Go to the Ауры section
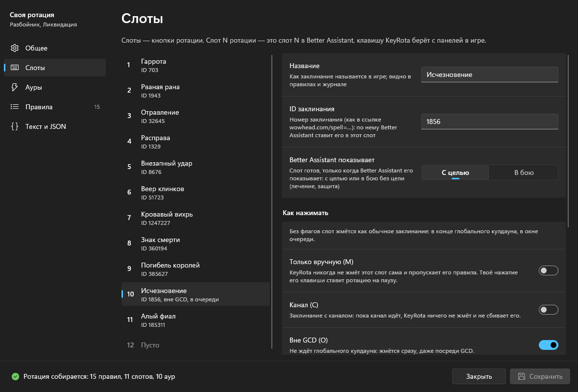Screen dimensions: 578x392 [55, 87]
